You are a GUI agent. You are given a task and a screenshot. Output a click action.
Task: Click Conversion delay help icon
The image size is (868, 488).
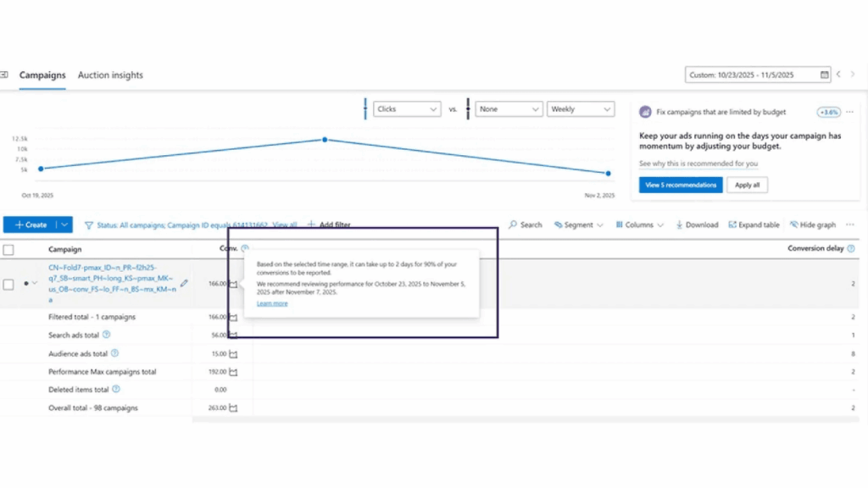(x=851, y=248)
